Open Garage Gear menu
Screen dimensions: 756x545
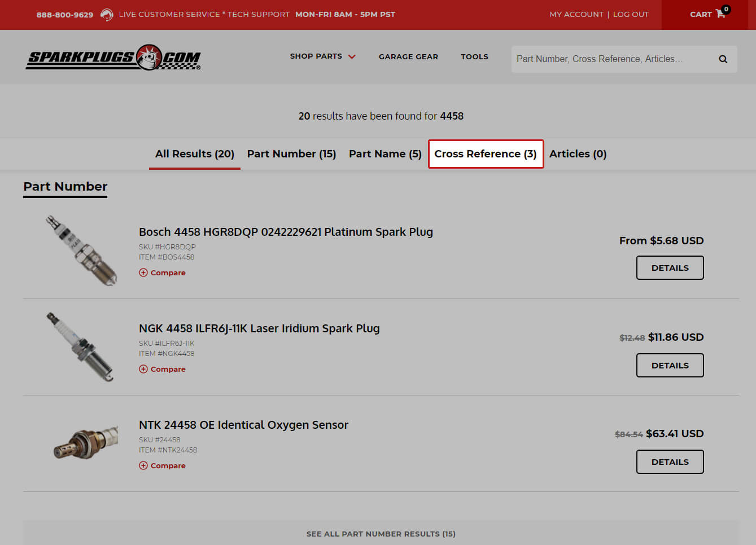pos(408,56)
